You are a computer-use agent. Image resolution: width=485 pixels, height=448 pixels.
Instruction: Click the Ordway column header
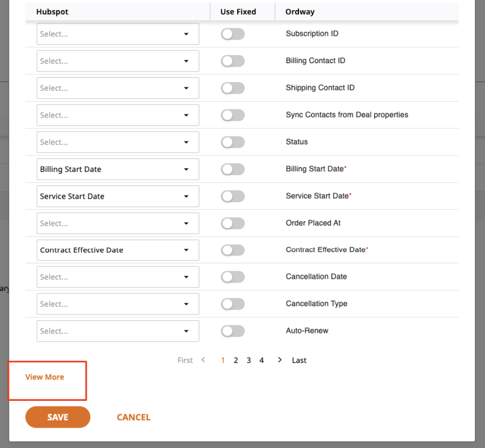[300, 12]
